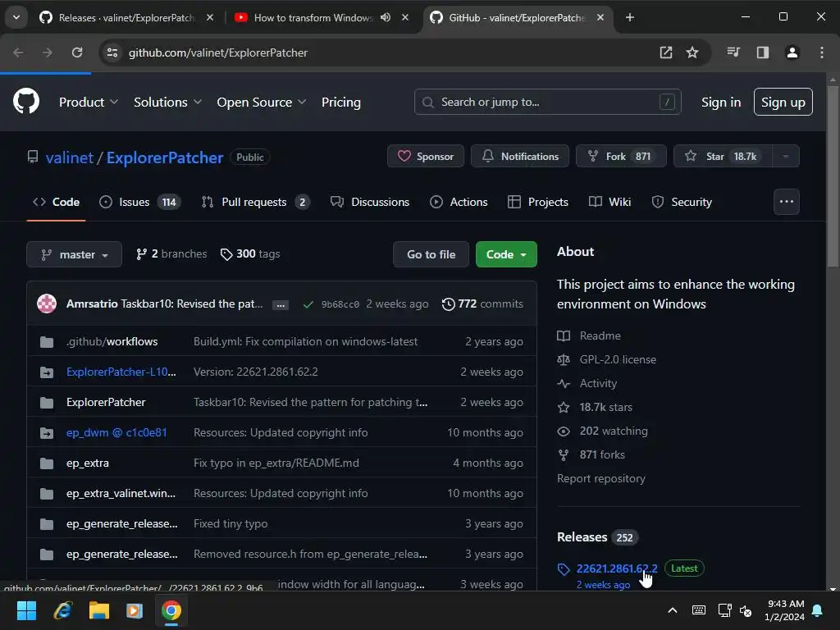Open the Wiki tab
Screen dimensions: 840x630
click(x=609, y=202)
